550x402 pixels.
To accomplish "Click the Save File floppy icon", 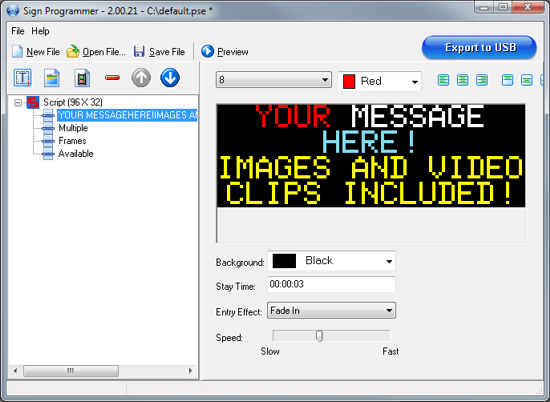I will pos(139,52).
